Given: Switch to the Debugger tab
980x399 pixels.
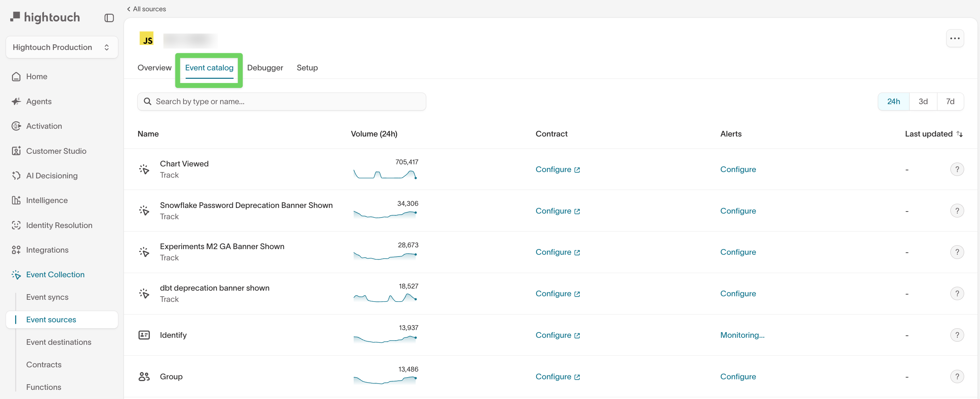Looking at the screenshot, I should coord(265,68).
